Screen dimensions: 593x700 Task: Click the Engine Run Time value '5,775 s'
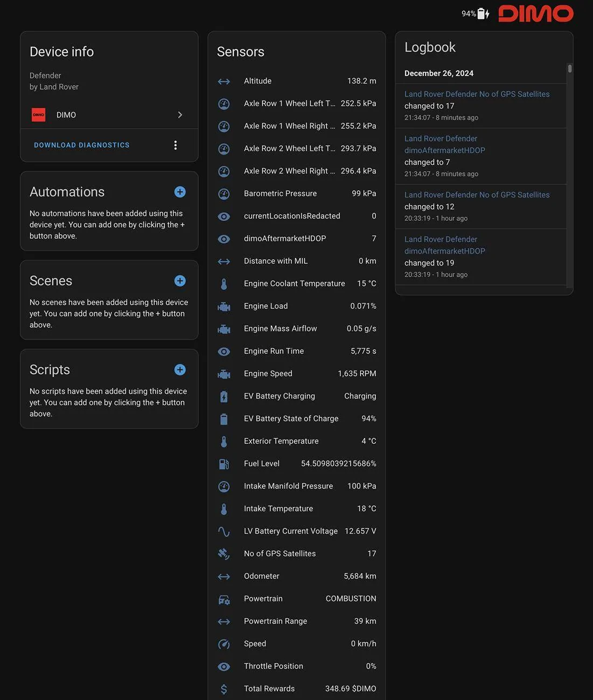click(x=364, y=351)
